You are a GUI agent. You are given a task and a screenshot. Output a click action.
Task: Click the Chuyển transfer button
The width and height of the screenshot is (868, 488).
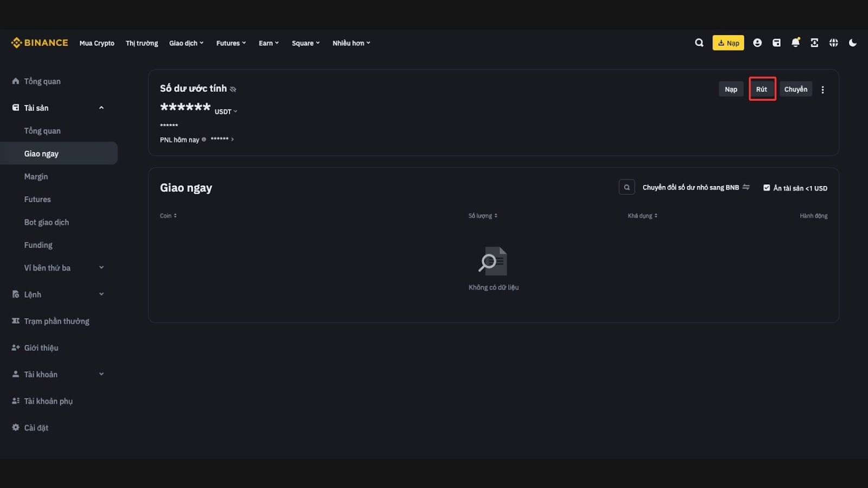(795, 89)
